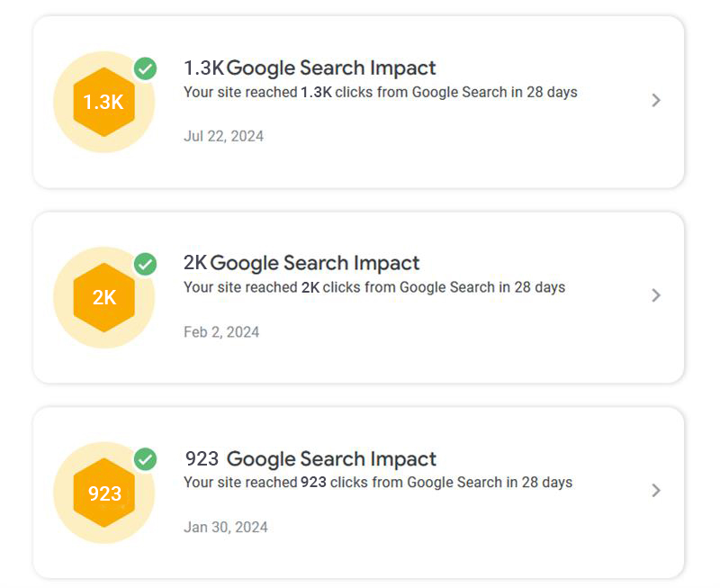Viewport: 720px width, 588px height.
Task: Select the Jan 30, 2024 date
Action: coord(226,527)
